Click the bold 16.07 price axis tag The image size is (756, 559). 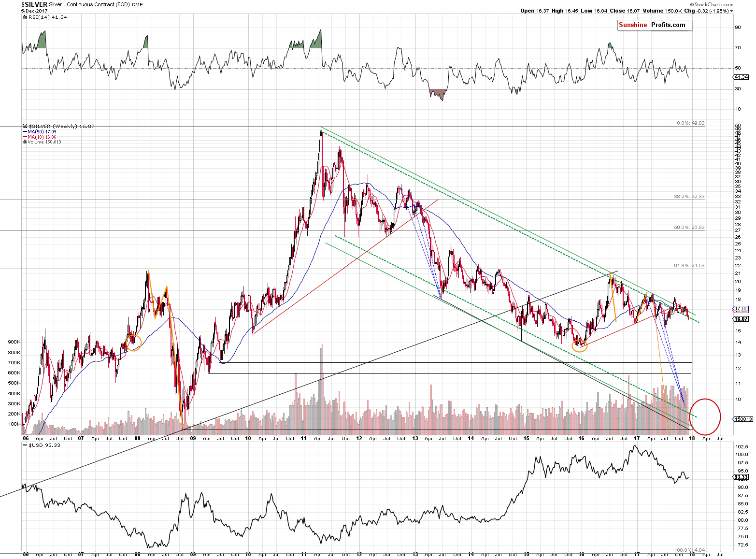(741, 319)
